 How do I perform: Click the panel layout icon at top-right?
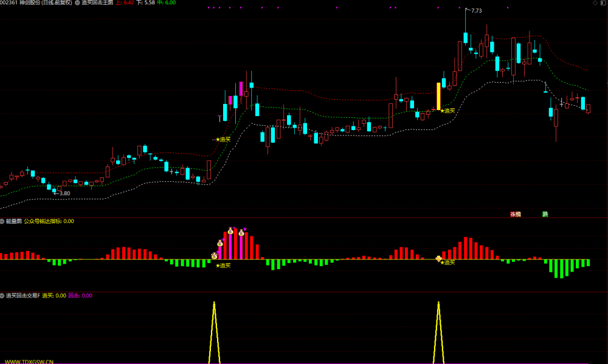click(603, 2)
